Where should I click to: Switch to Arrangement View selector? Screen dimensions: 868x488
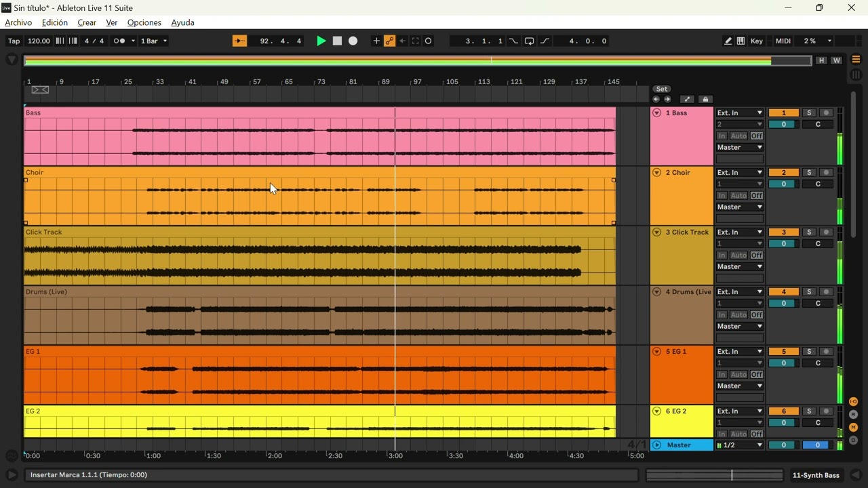click(856, 60)
